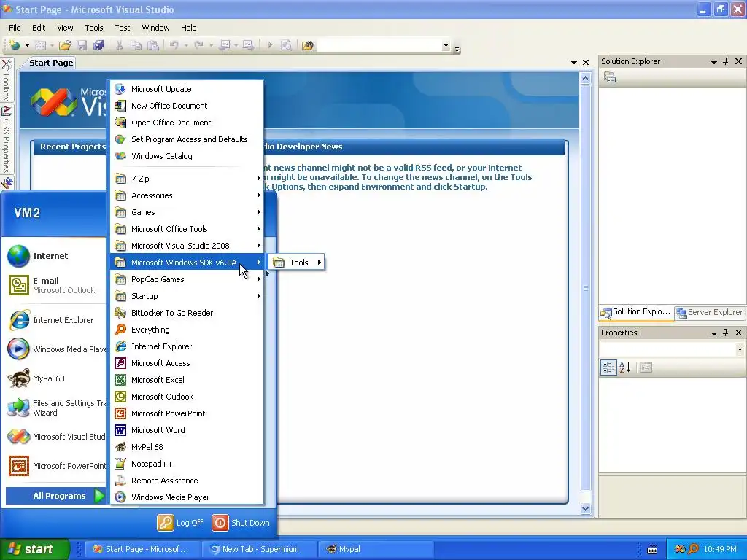Click the Save All toolbar icon
Viewport: 747px width, 560px height.
[x=98, y=45]
